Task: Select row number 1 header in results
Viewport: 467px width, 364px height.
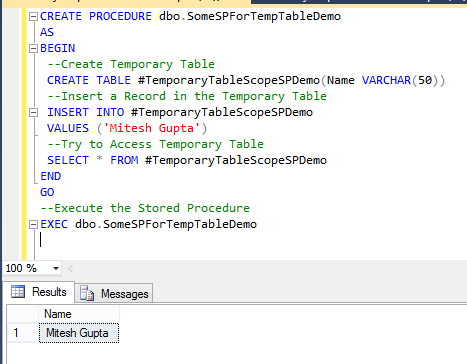Action: tap(23, 333)
